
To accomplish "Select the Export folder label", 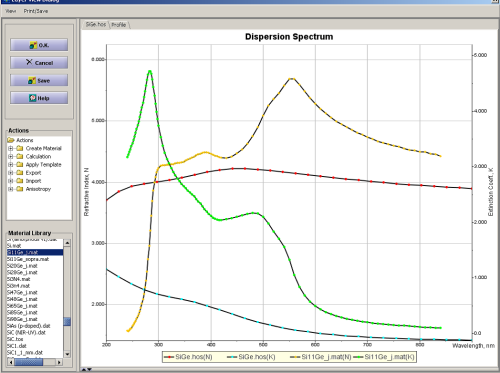I will point(33,173).
